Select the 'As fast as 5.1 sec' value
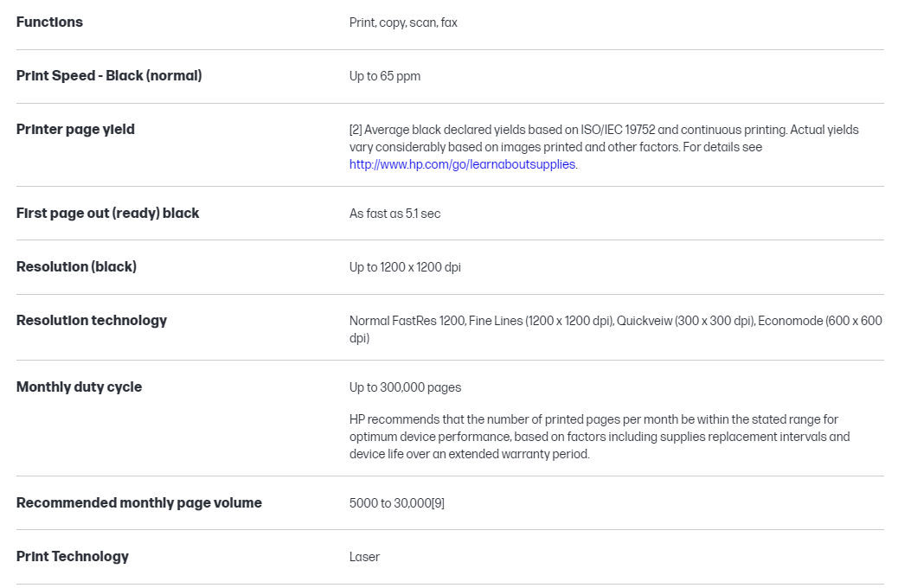This screenshot has width=898, height=588. [x=394, y=214]
